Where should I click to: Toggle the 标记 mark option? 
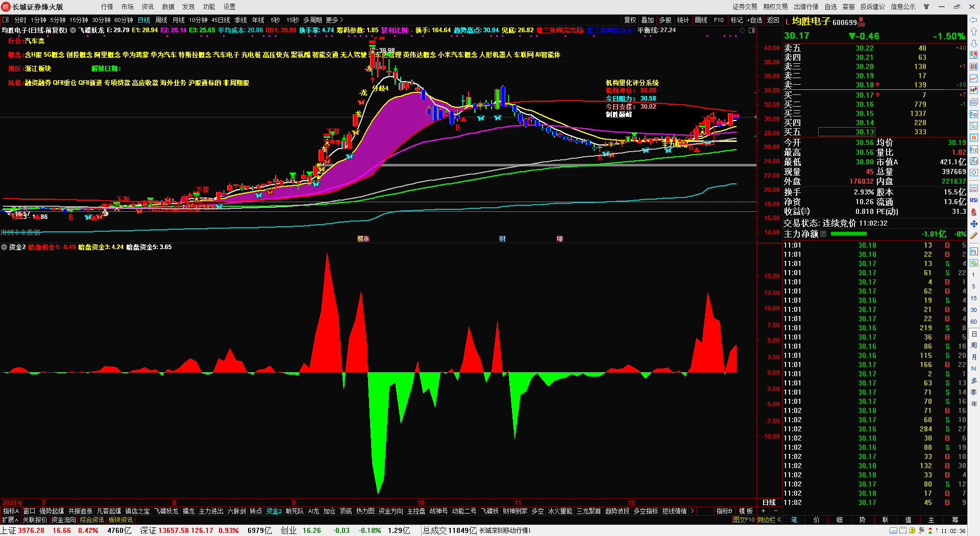[737, 20]
